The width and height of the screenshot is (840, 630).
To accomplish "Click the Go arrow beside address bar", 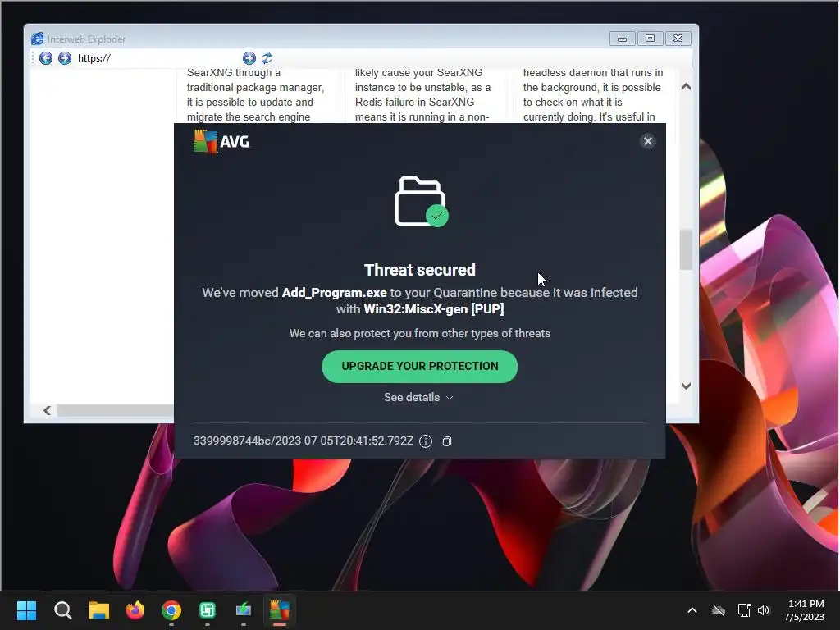I will [249, 58].
